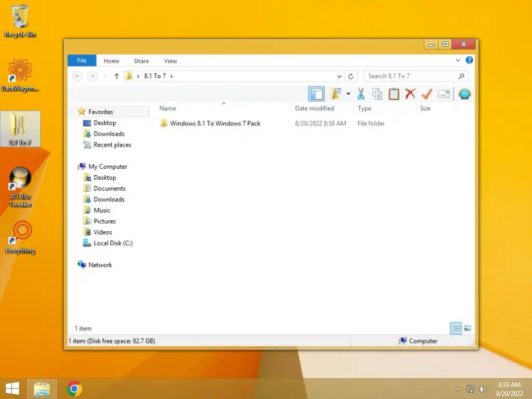Open the folder options toolbar icon
532x399 pixels.
pos(336,94)
